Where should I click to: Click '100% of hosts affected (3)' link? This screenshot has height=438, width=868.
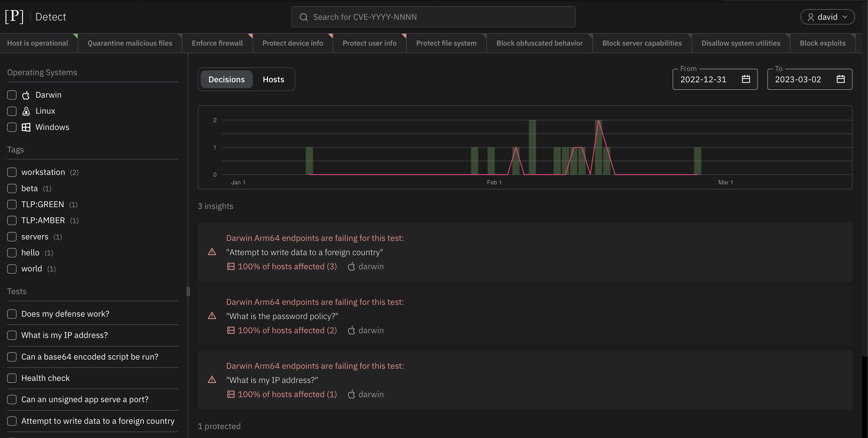point(287,267)
